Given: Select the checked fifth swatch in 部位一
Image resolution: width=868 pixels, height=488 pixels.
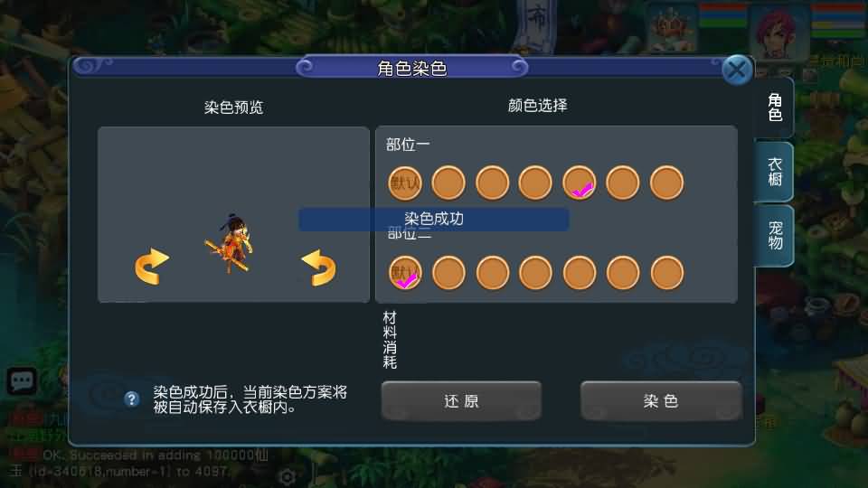Looking at the screenshot, I should [580, 183].
